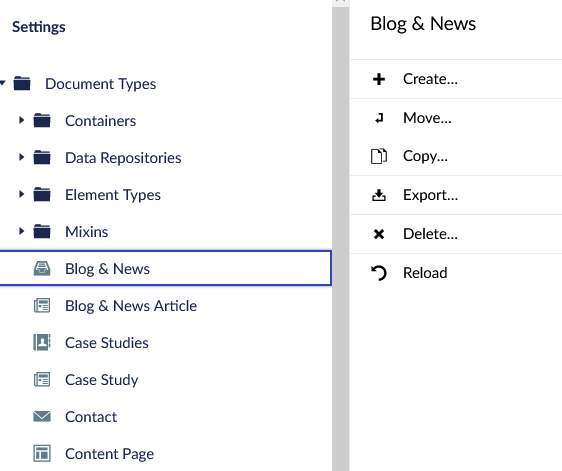Click the Reload circular arrow icon

pos(379,273)
